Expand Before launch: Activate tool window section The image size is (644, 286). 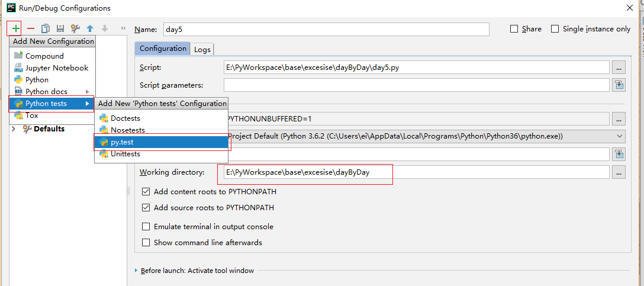[x=136, y=271]
